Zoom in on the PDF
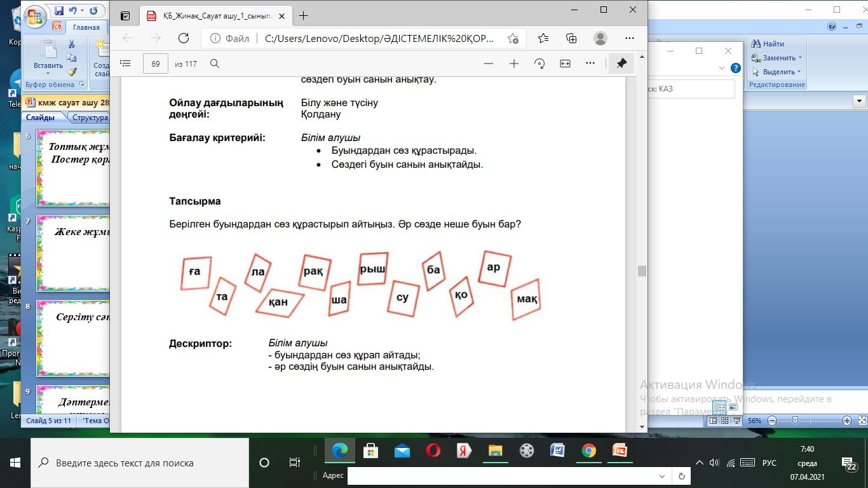The width and height of the screenshot is (868, 488). (514, 64)
